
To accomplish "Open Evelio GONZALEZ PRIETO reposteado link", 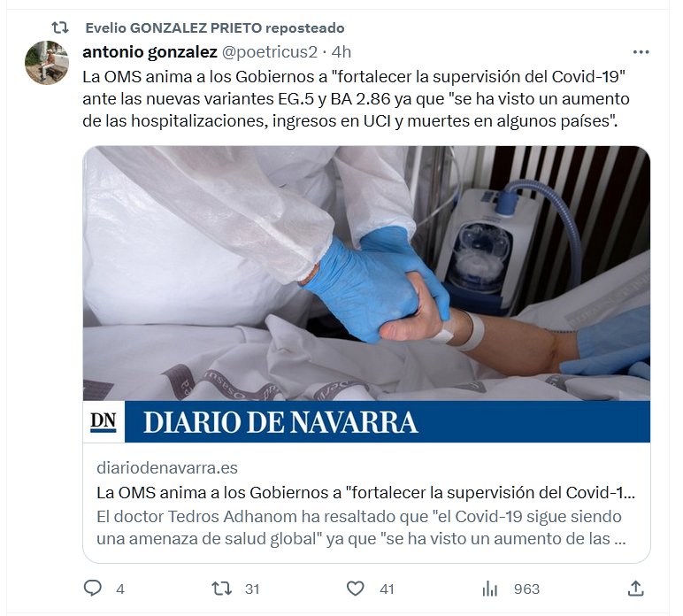I will tap(215, 28).
